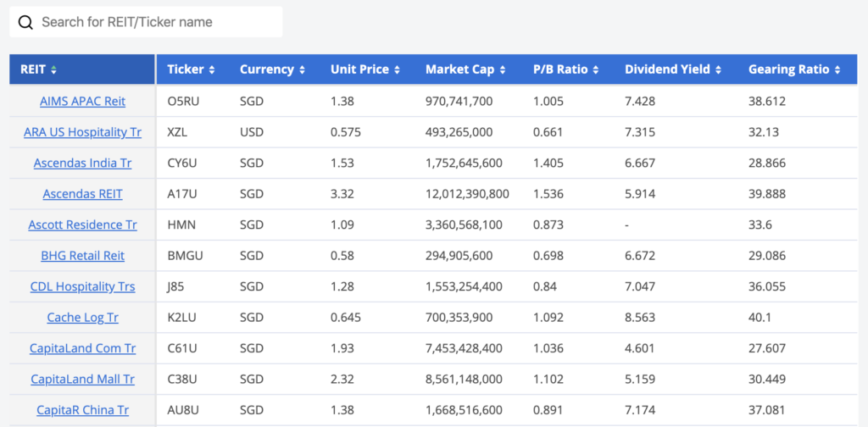
Task: Click P/B ratio value 1.536
Action: tap(548, 194)
